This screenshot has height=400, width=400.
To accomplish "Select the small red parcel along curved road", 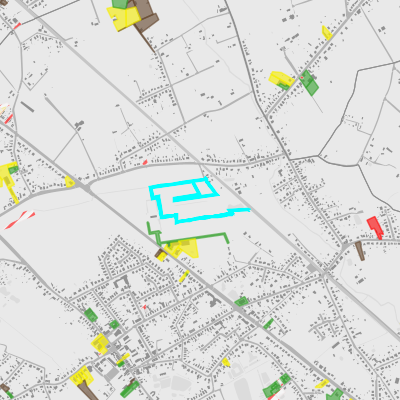I will click(145, 162).
